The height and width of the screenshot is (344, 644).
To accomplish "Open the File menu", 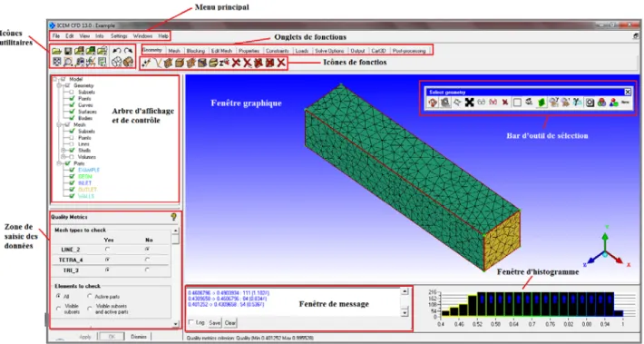I will (x=56, y=36).
